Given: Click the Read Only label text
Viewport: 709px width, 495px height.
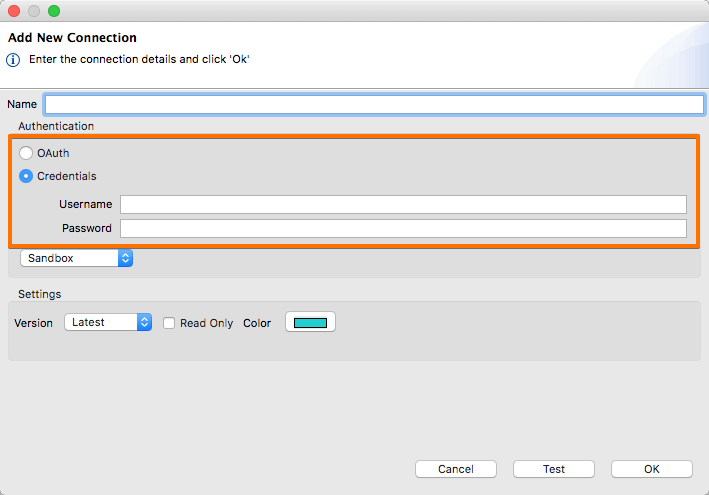Looking at the screenshot, I should pyautogui.click(x=207, y=323).
